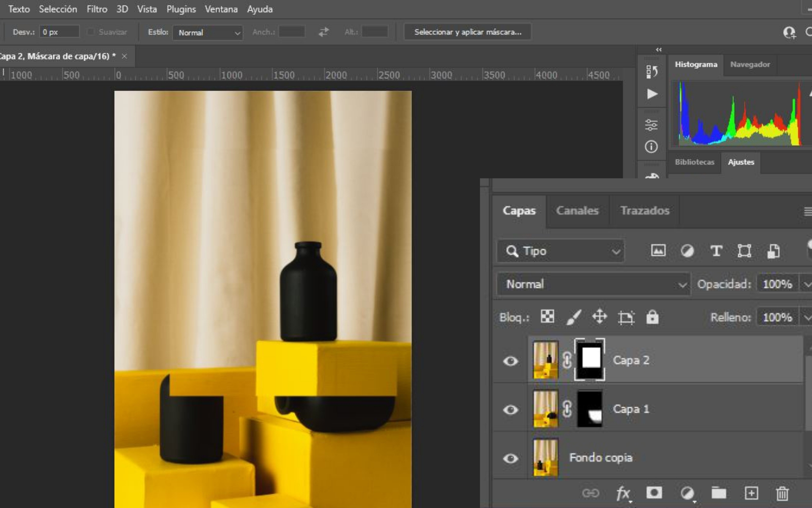Create a new group folder
This screenshot has width=812, height=508.
[x=719, y=493]
